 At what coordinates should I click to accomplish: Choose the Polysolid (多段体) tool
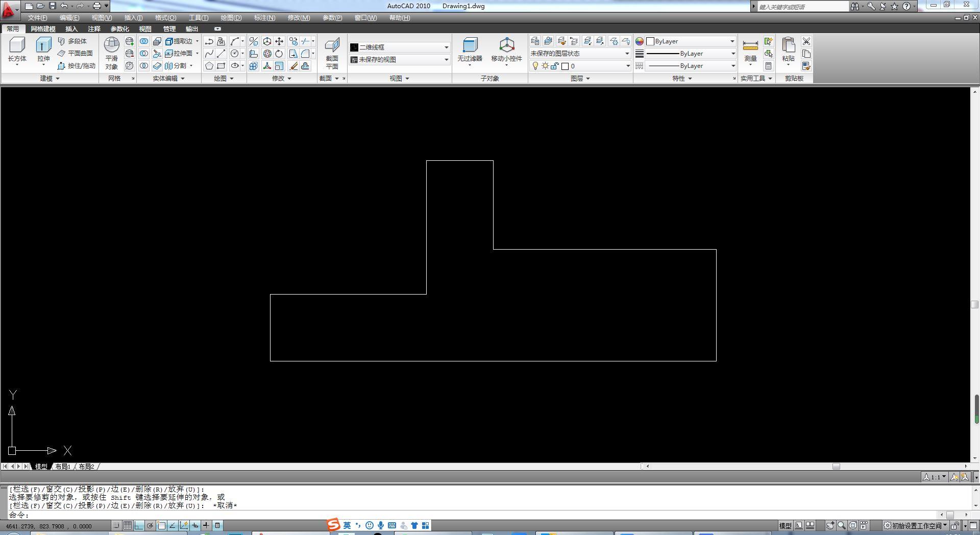[x=72, y=41]
